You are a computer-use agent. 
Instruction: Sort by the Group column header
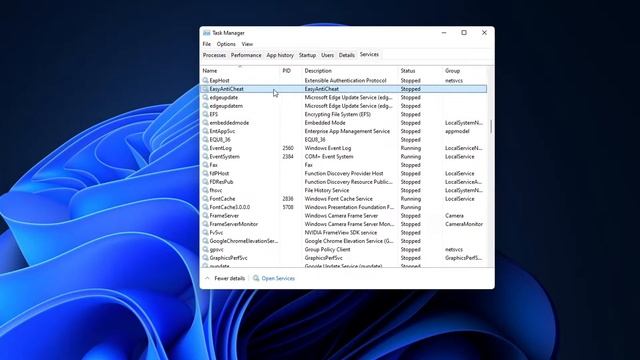[464, 71]
